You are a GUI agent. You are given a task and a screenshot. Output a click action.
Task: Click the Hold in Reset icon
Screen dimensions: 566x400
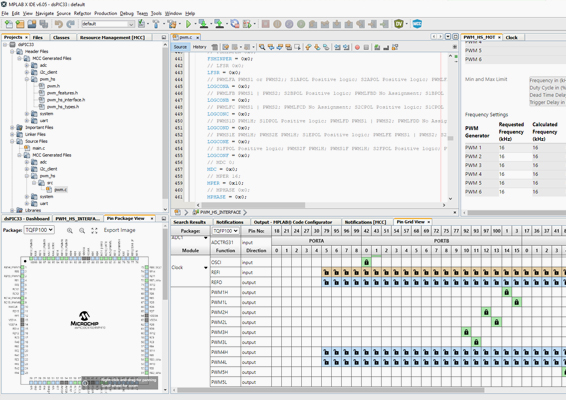pos(235,24)
